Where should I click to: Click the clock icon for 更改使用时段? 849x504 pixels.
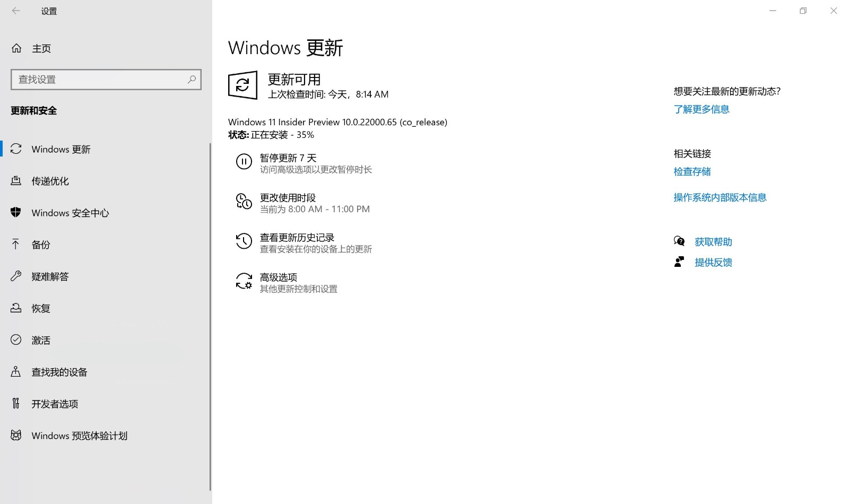[244, 202]
